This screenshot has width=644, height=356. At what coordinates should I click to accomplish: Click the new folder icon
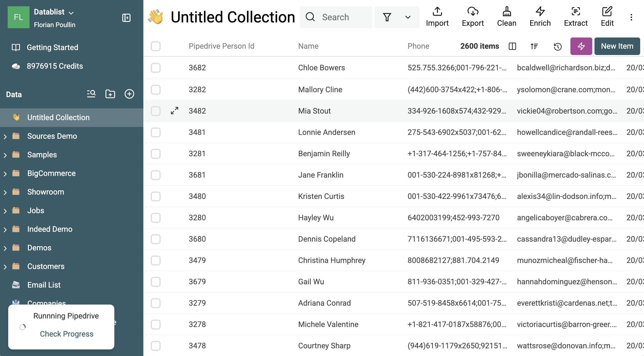110,94
